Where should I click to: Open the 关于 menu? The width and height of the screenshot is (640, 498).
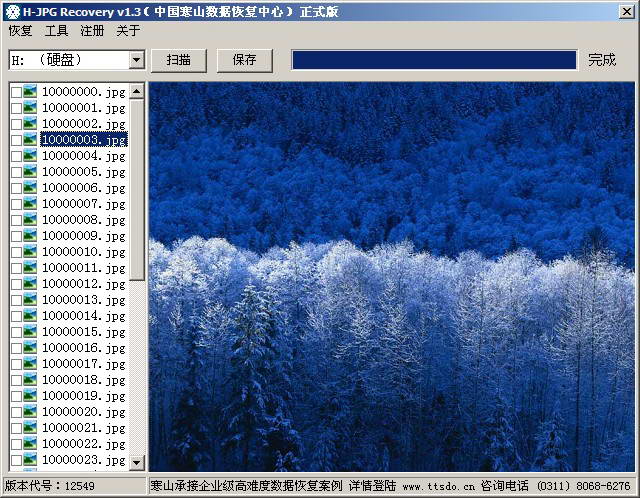128,31
